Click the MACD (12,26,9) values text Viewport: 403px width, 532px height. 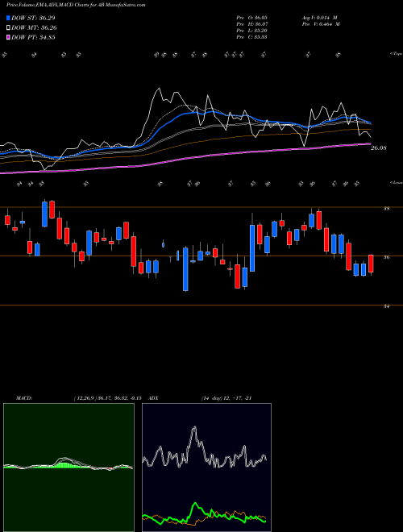110,398
